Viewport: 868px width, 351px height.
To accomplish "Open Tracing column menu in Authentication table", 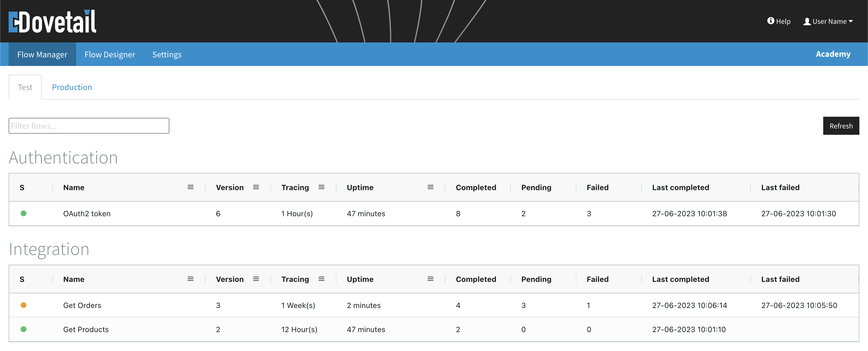I will tap(321, 187).
